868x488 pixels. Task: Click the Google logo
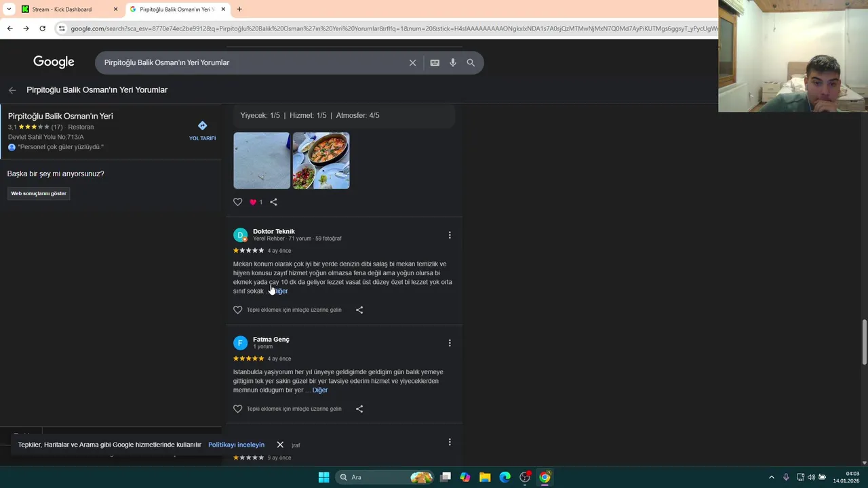coord(54,62)
